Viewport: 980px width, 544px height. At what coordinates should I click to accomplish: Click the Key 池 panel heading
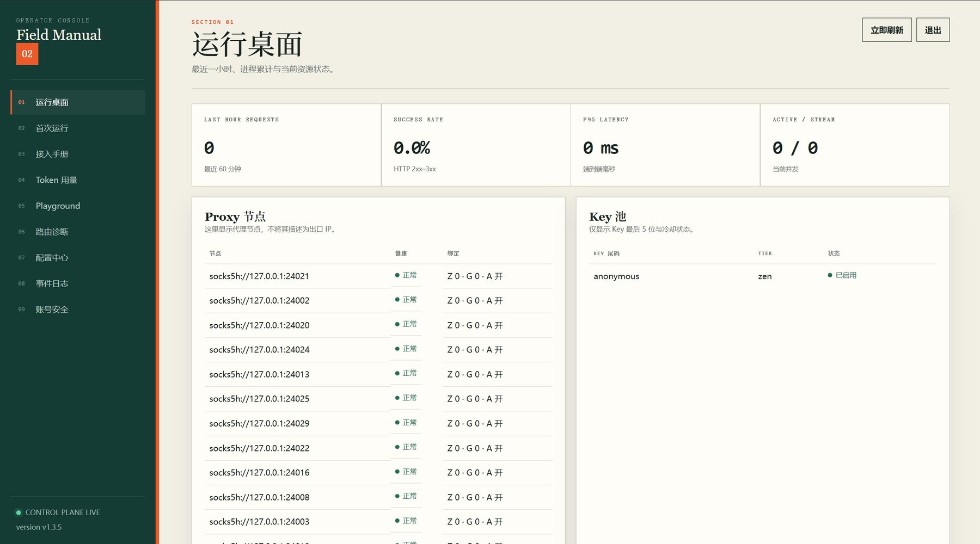(x=608, y=217)
